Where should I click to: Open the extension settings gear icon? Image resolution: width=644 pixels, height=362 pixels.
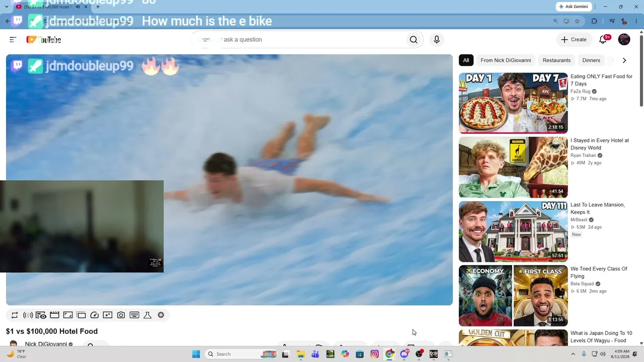(161, 315)
